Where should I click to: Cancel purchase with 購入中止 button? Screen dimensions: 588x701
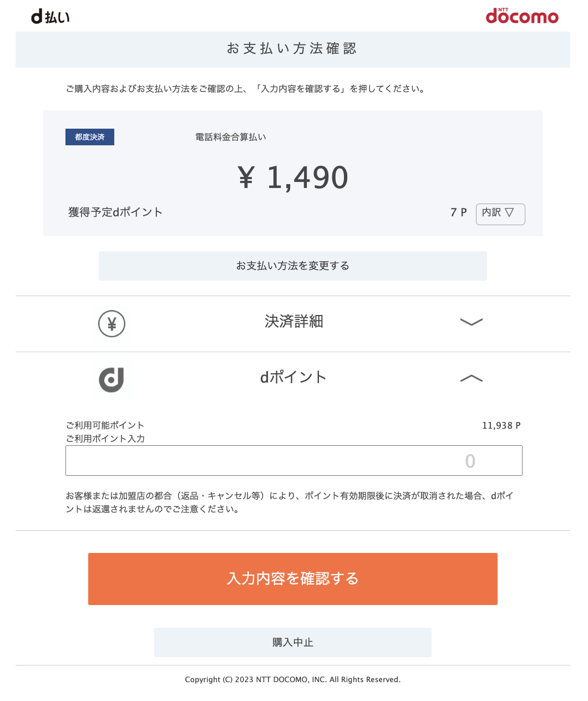coord(292,642)
